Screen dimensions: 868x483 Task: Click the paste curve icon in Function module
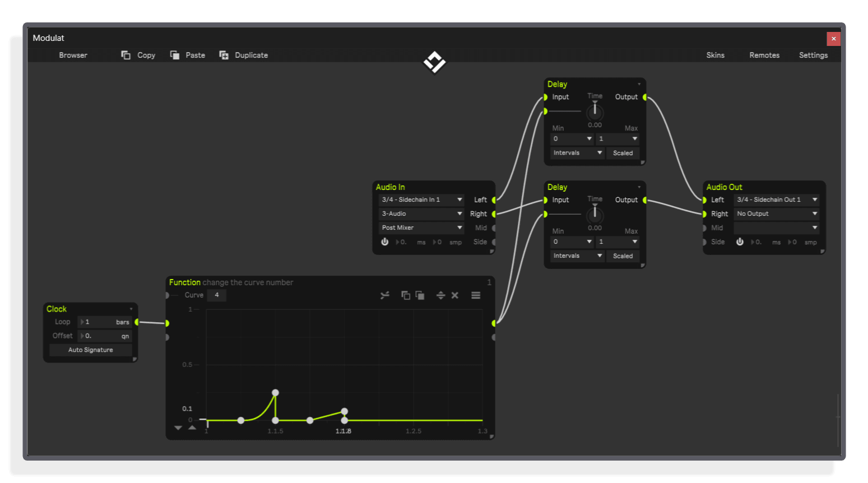[x=420, y=295]
